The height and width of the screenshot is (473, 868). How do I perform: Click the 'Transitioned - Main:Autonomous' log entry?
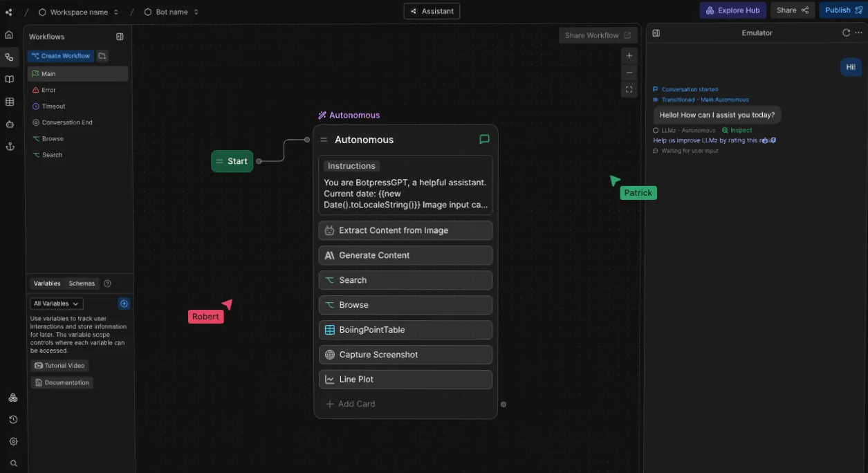coord(701,100)
